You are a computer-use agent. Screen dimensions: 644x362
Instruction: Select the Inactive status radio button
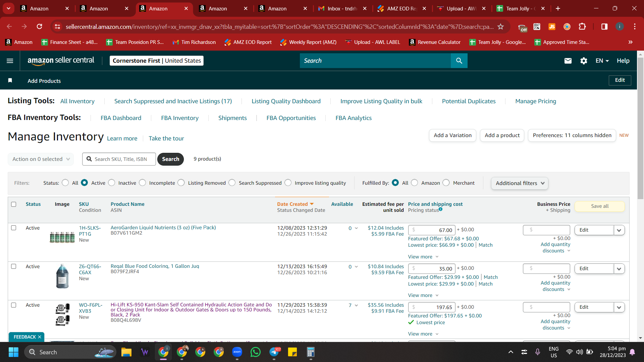pyautogui.click(x=112, y=183)
